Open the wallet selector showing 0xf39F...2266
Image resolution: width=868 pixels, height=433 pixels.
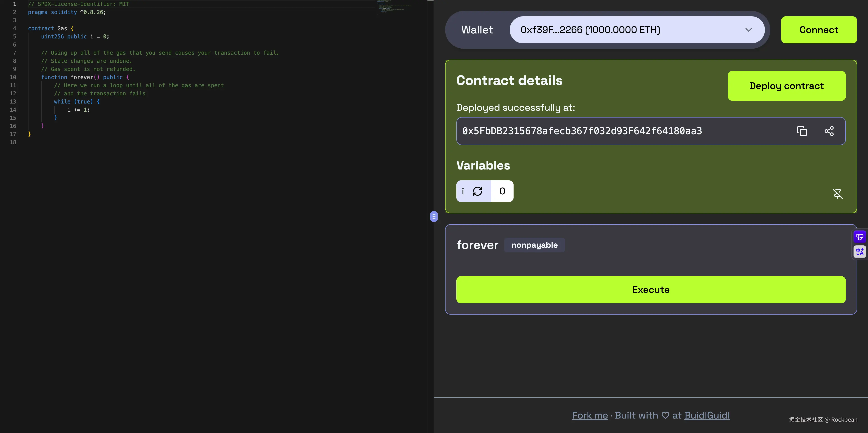click(x=637, y=30)
